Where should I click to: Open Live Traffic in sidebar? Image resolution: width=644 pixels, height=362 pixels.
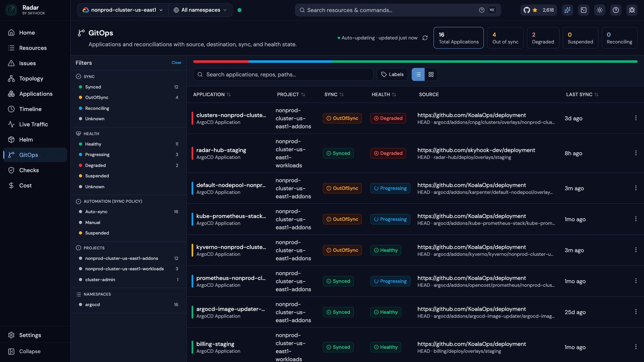coord(35,124)
